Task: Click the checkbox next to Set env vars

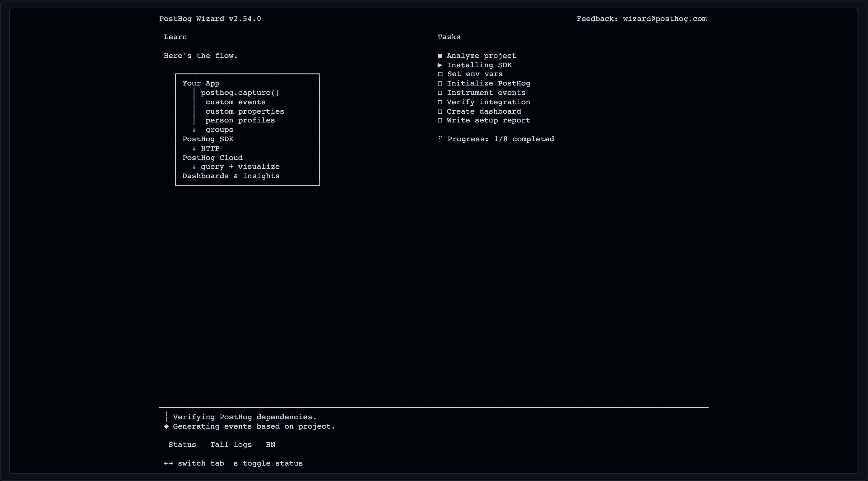Action: (440, 74)
